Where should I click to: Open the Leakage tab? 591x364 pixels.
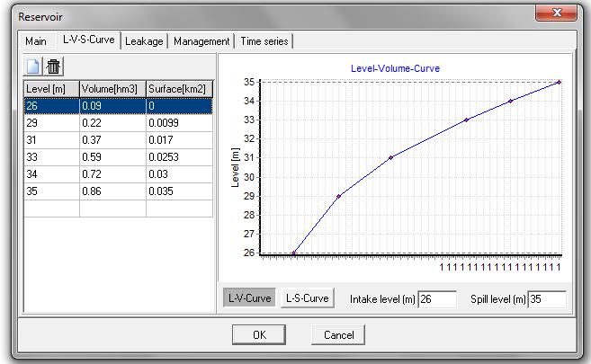(x=144, y=41)
